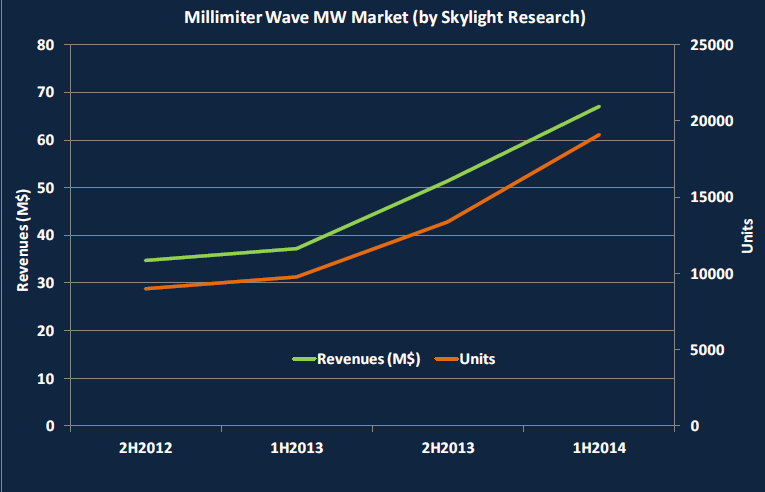Click left axis value 80
Screen dimensions: 765x492
tap(46, 45)
